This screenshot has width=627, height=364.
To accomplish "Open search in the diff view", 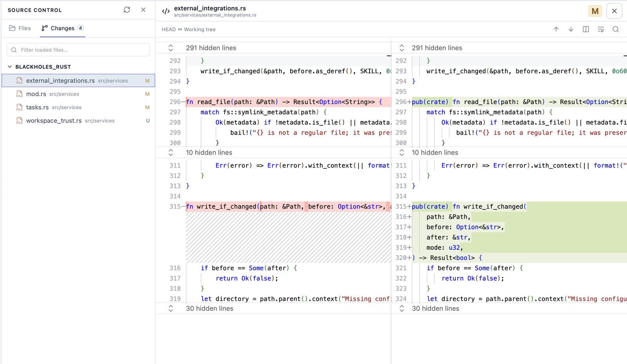I will click(616, 29).
